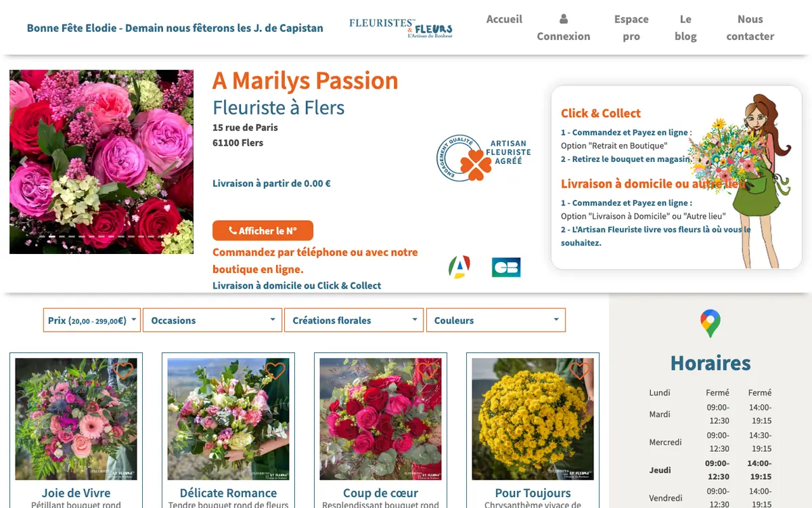Open the Délicate Romance bouquet photo
Screen dimensions: 812x508
pyautogui.click(x=228, y=419)
